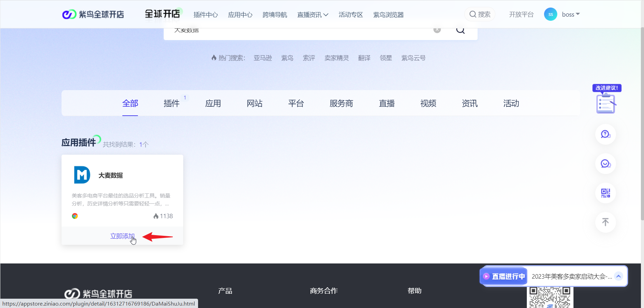Screen dimensions: 644x308
Task: Click the footer 紫鸟全球开店 logo
Action: pyautogui.click(x=98, y=293)
